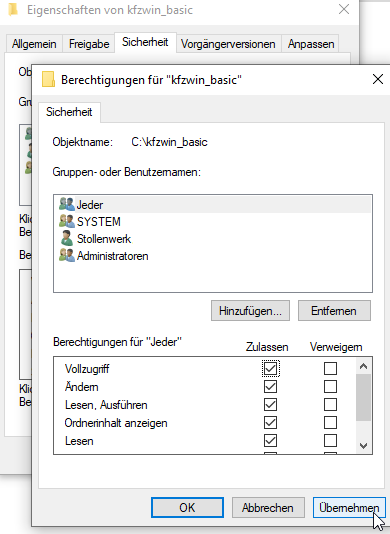
Task: Toggle Zulassen checkbox for Vollzugriff
Action: (x=270, y=368)
